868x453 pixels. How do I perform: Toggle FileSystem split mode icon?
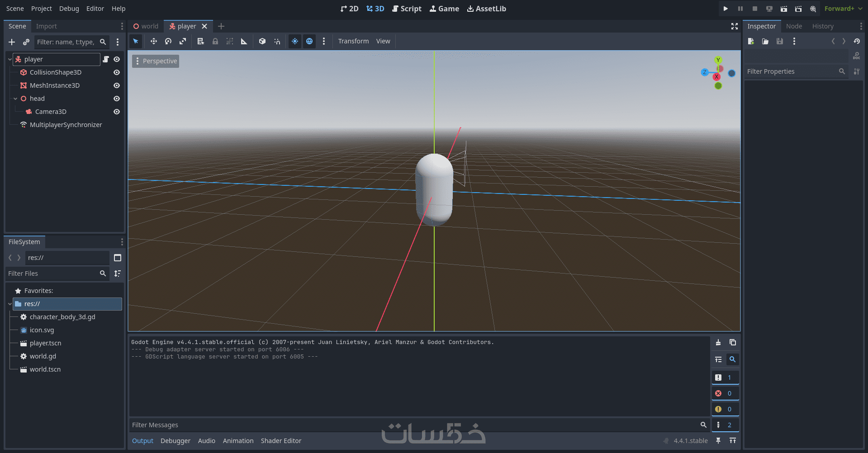[118, 258]
